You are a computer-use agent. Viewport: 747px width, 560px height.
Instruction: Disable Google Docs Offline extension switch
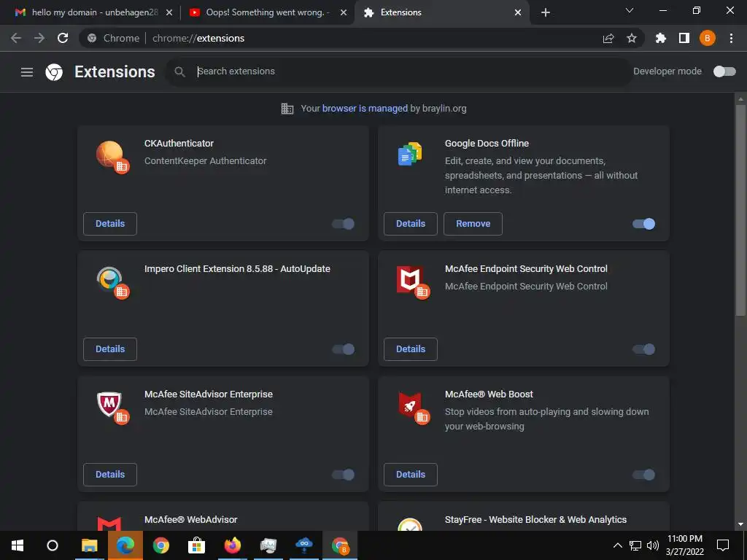[643, 224]
